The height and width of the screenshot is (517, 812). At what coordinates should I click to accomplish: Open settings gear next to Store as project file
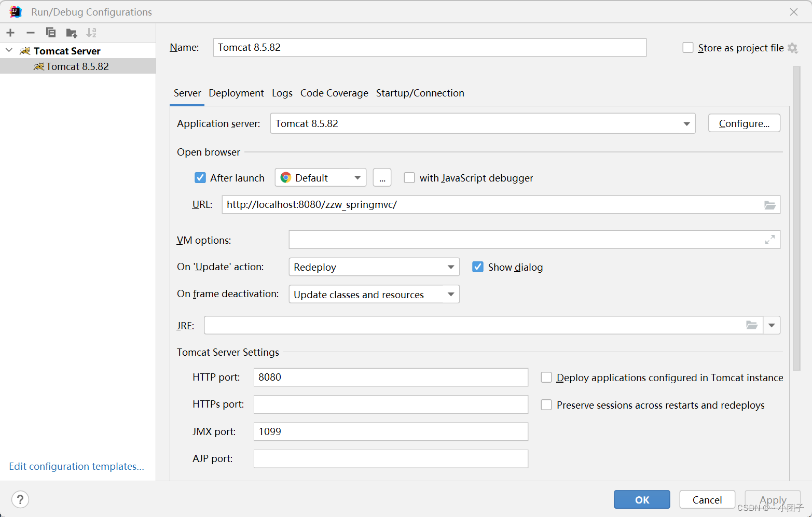[x=792, y=48]
